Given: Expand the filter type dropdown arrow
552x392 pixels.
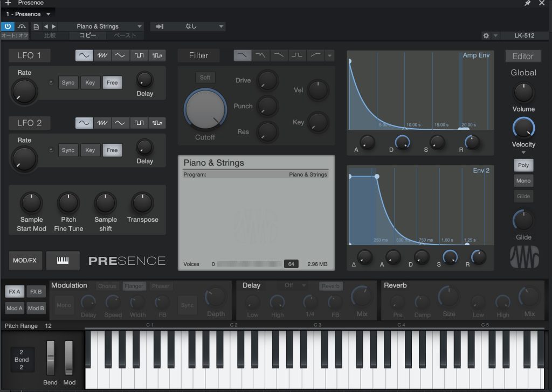Looking at the screenshot, I should [329, 55].
